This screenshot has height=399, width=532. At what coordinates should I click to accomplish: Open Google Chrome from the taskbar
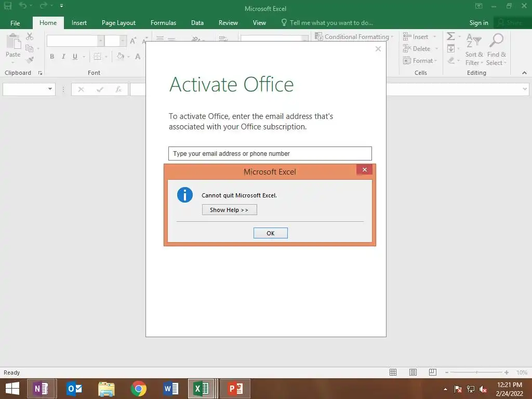tap(139, 389)
